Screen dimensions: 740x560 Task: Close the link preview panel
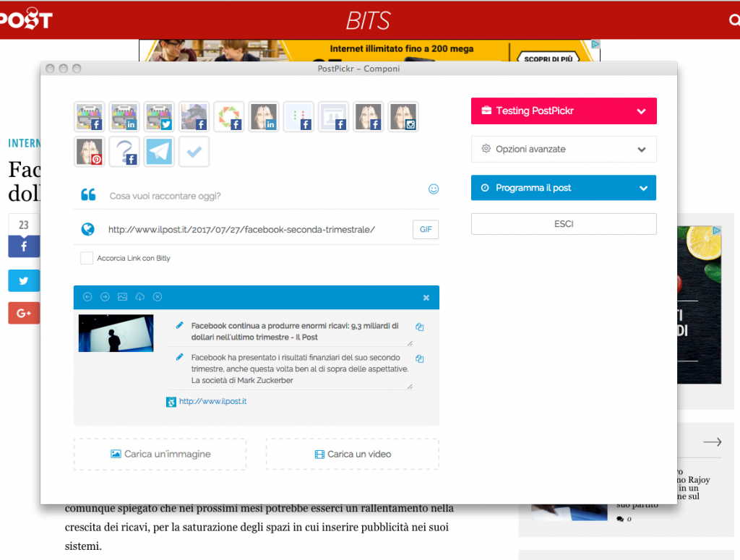click(426, 298)
